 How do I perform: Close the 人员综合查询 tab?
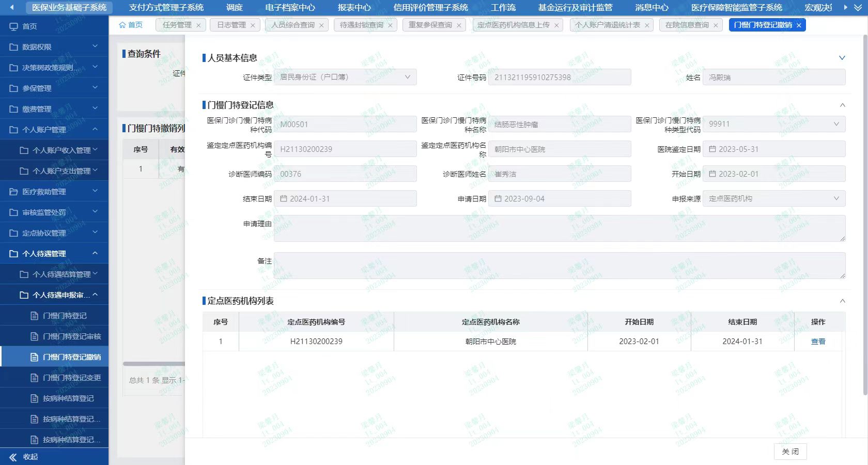tap(321, 25)
